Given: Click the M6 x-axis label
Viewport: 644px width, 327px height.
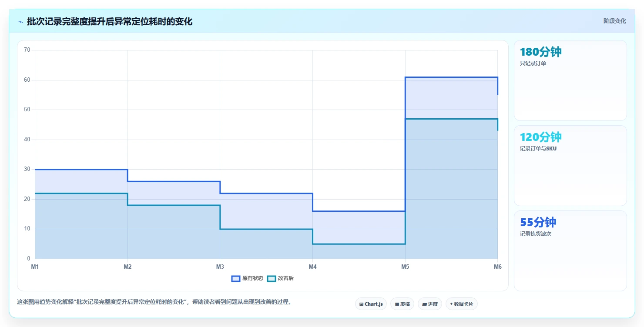Looking at the screenshot, I should 498,267.
